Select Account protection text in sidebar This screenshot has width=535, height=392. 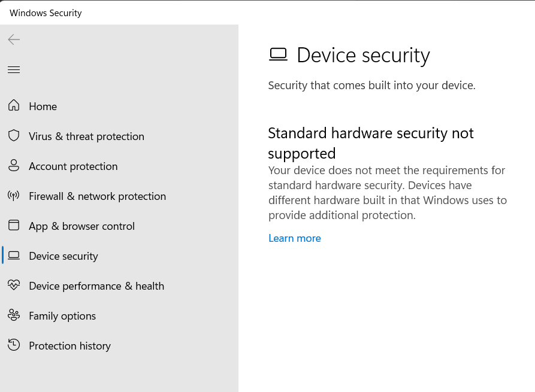coord(73,166)
